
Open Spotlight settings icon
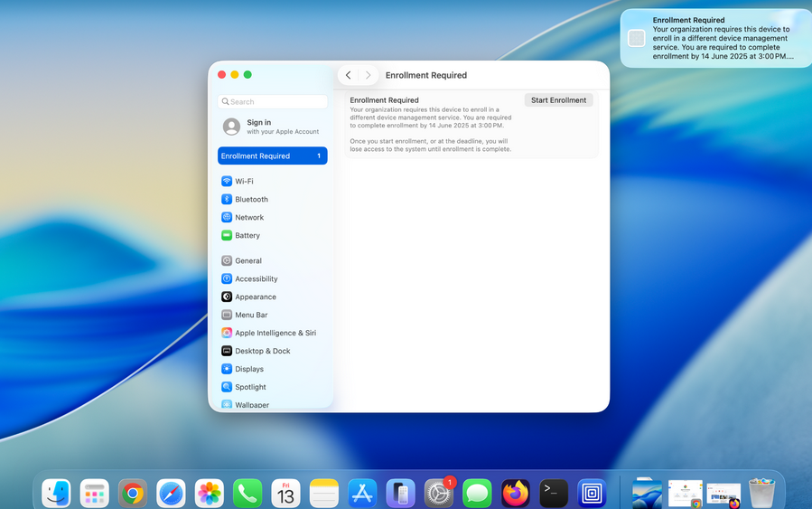tap(227, 387)
